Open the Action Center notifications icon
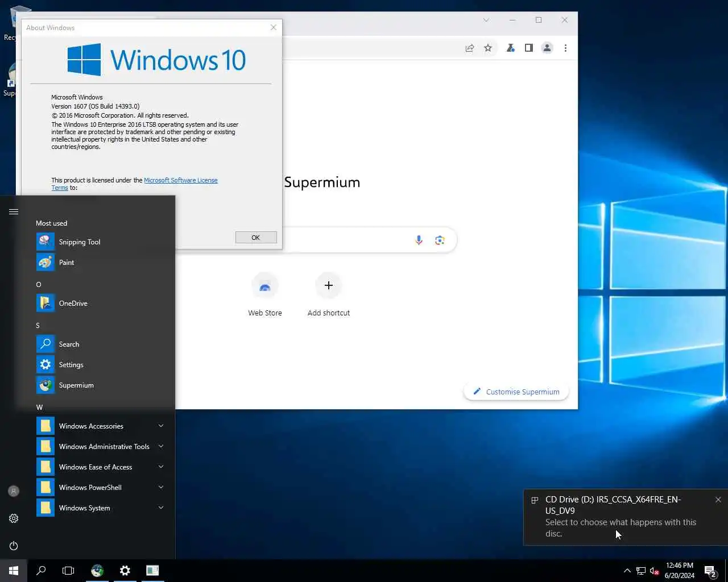The image size is (728, 582). tap(710, 571)
